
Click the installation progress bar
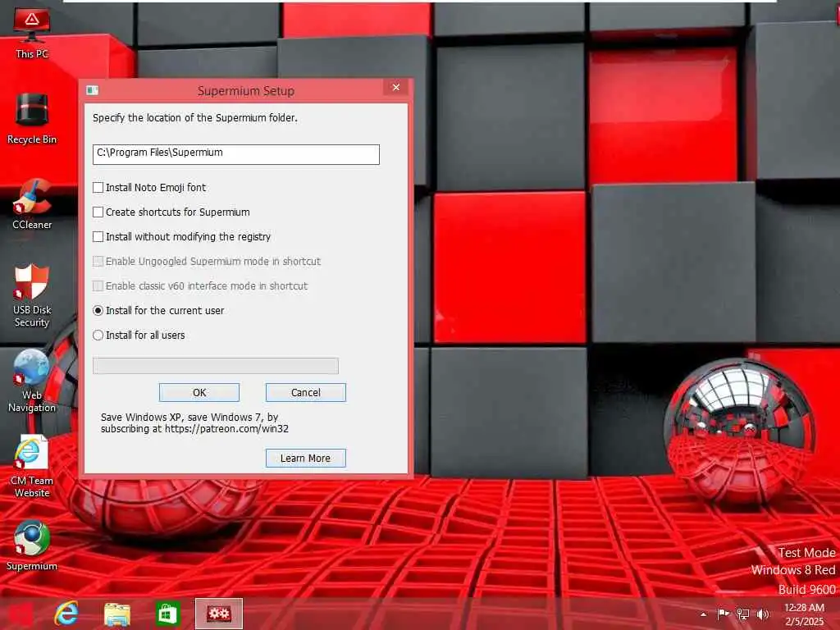pyautogui.click(x=216, y=366)
